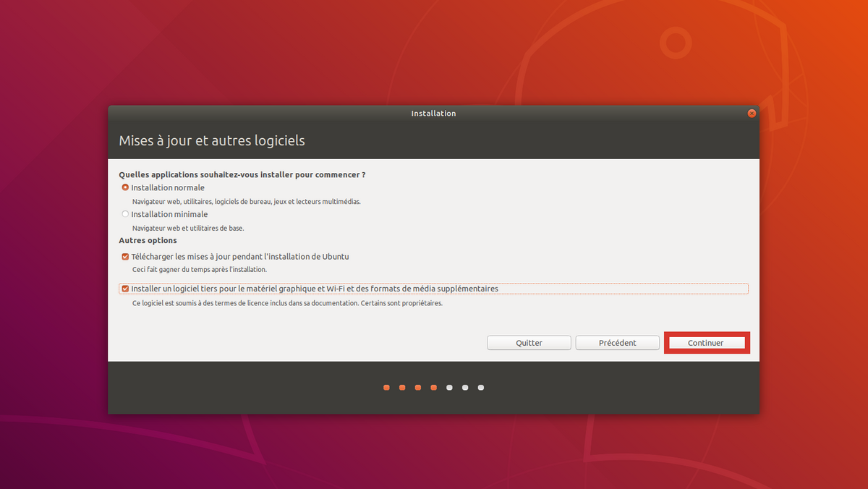Click the Quitter button
This screenshot has height=489, width=868.
point(529,343)
